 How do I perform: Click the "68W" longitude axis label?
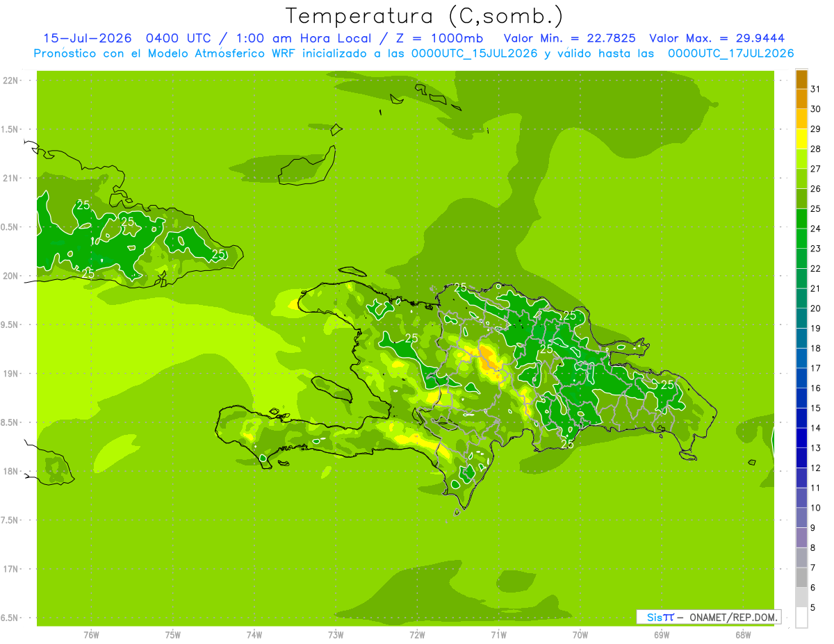[743, 634]
